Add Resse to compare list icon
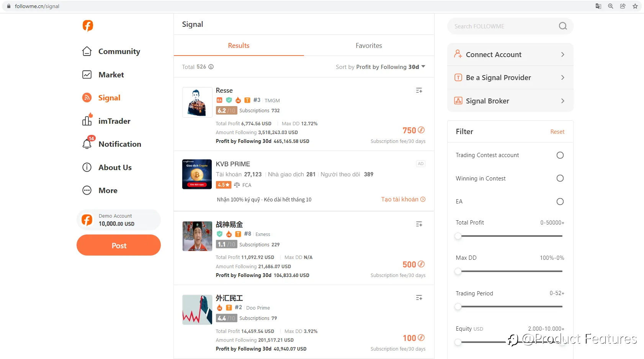Image resolution: width=644 pixels, height=359 pixels. coord(419,90)
